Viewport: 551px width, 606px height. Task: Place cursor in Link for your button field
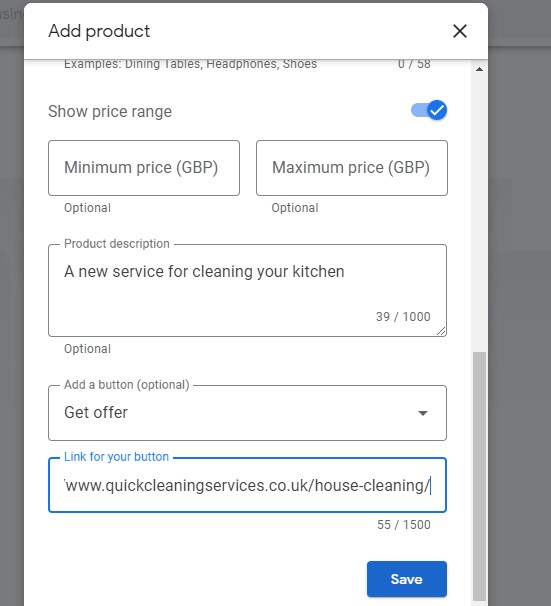pos(247,485)
